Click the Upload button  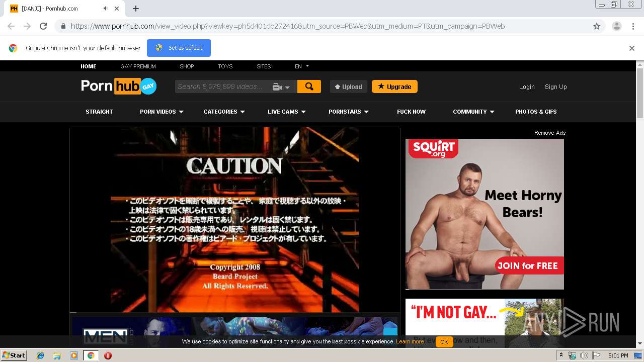coord(349,86)
